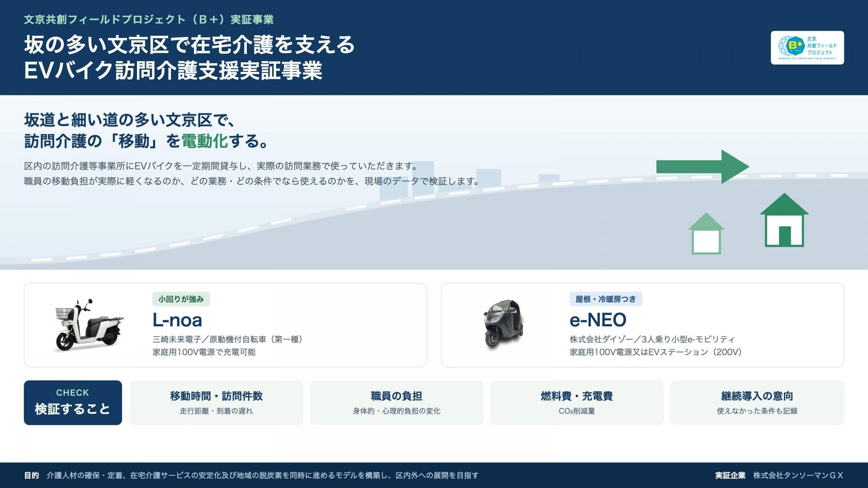The height and width of the screenshot is (488, 868).
Task: Click the dark green house icon
Action: pos(784,220)
